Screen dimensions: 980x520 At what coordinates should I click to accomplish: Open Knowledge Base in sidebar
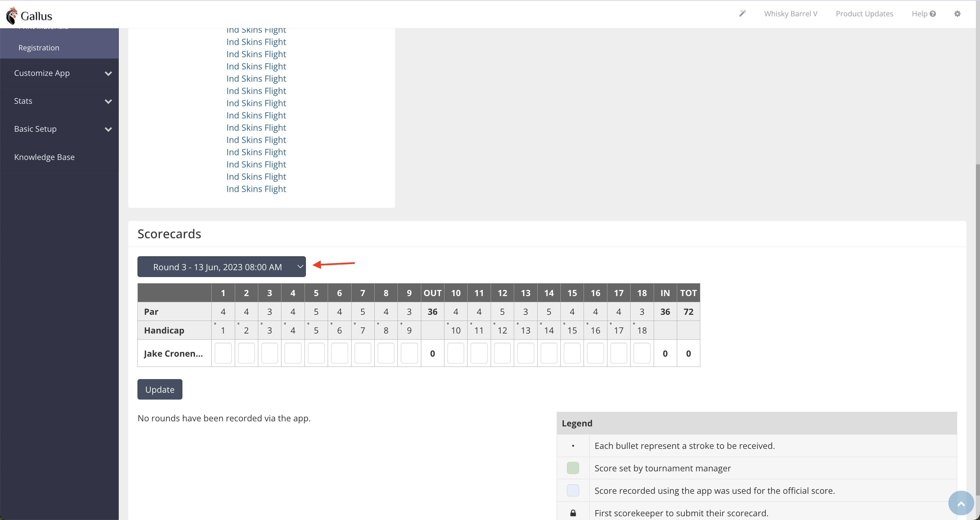pyautogui.click(x=44, y=157)
